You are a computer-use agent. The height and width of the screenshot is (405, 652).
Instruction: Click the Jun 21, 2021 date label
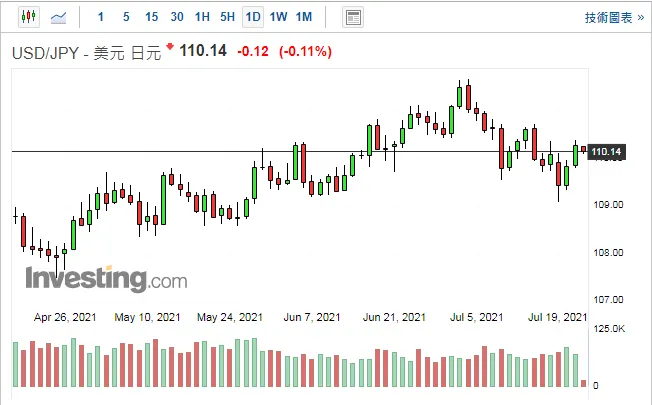(x=394, y=317)
